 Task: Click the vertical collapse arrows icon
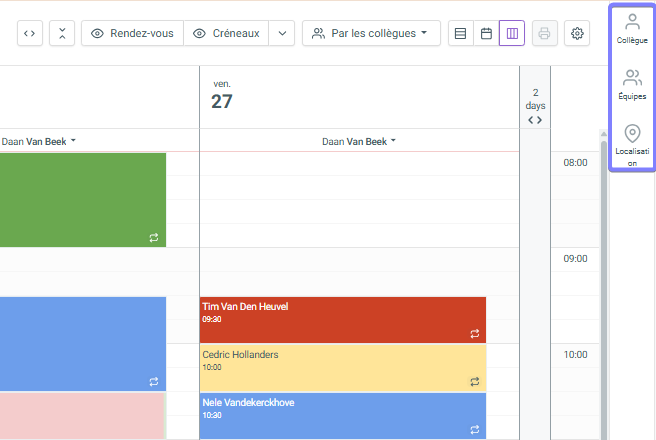point(62,33)
